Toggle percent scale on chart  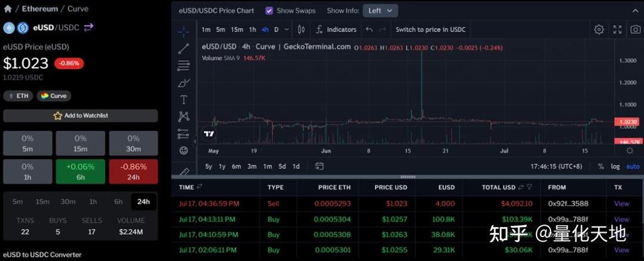tap(601, 166)
